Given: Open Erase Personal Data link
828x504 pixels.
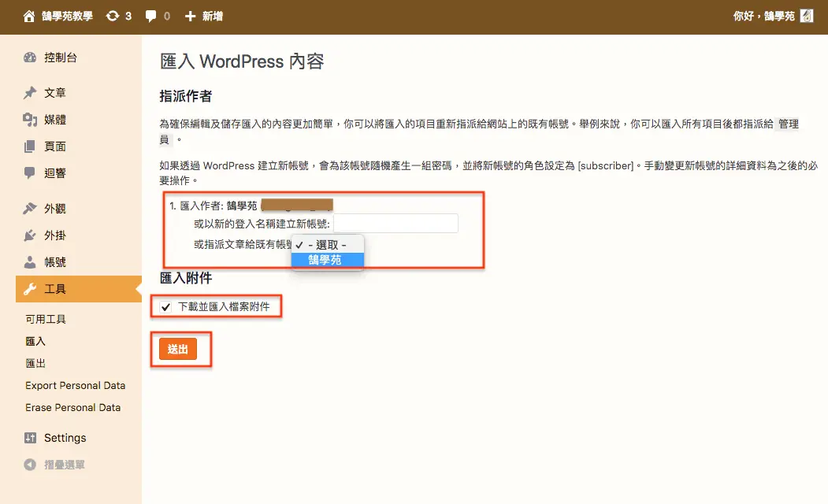Looking at the screenshot, I should (x=72, y=408).
